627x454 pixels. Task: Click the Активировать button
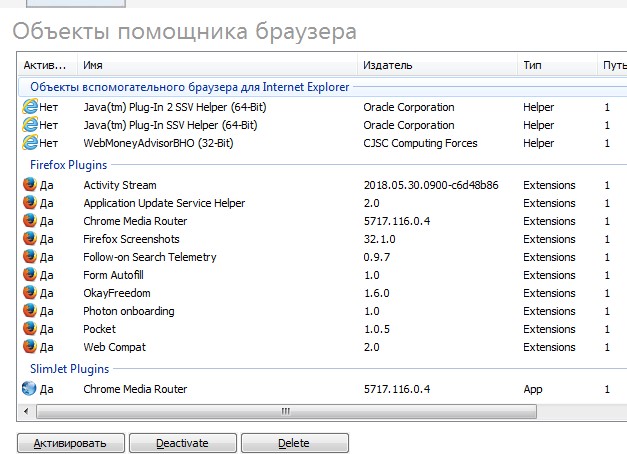click(x=71, y=443)
